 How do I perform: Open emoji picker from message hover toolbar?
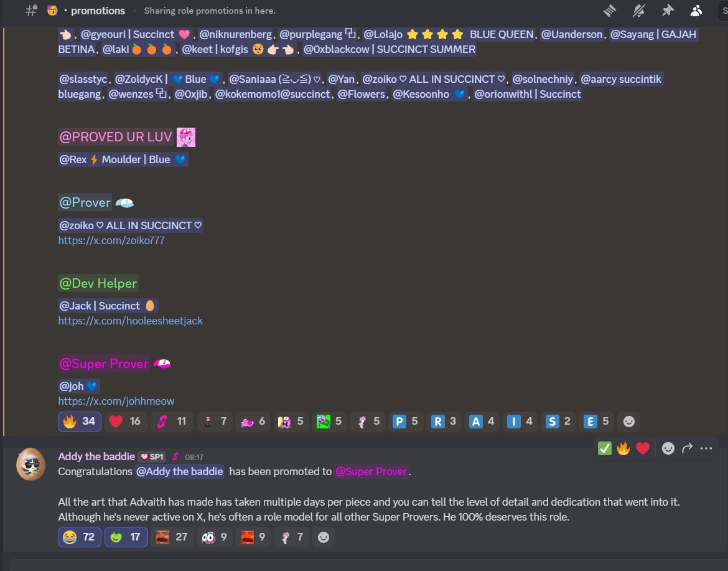(x=668, y=448)
